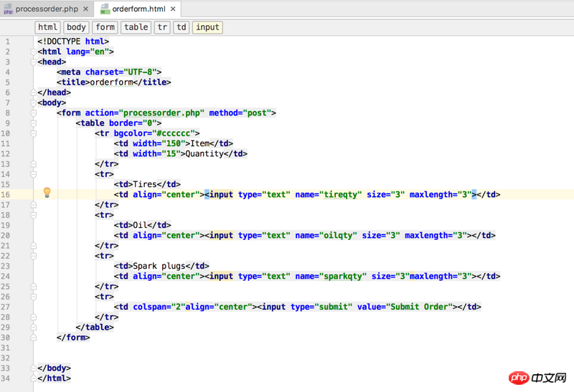Select the body breadcrumb
574x392 pixels.
point(76,27)
